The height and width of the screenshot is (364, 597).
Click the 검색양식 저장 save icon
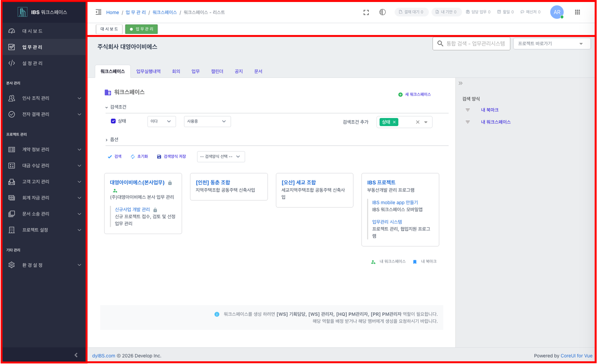[x=159, y=157]
